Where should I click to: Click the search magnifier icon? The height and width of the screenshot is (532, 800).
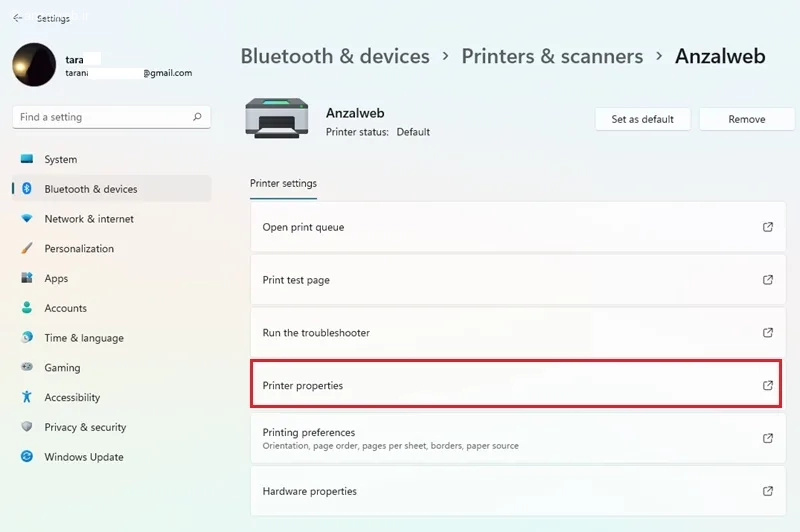(x=197, y=117)
